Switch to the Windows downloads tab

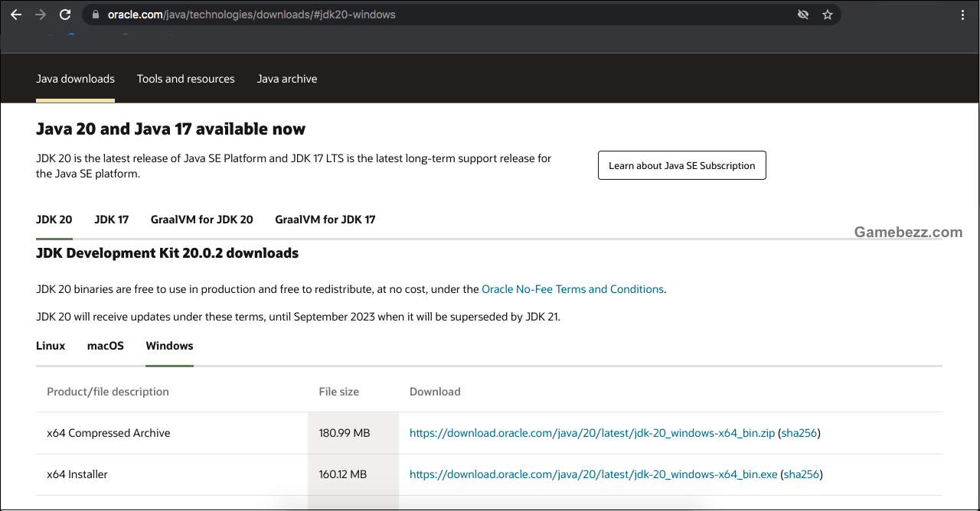(169, 346)
